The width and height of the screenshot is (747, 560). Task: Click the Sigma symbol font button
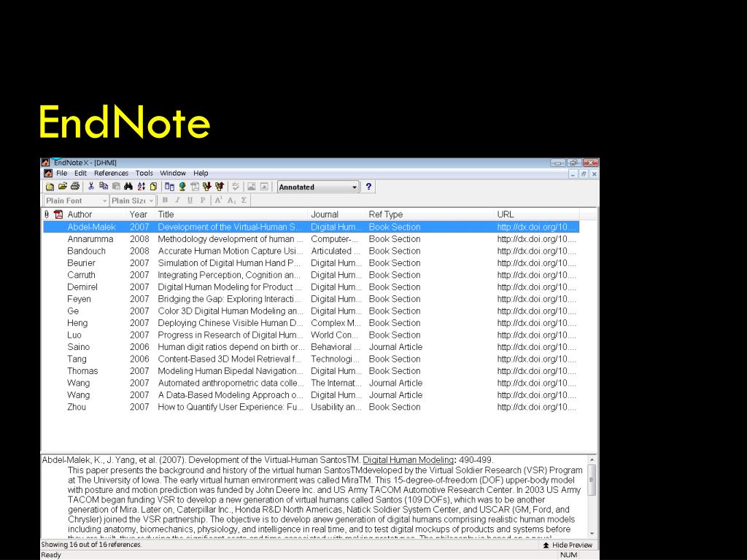[x=244, y=201]
